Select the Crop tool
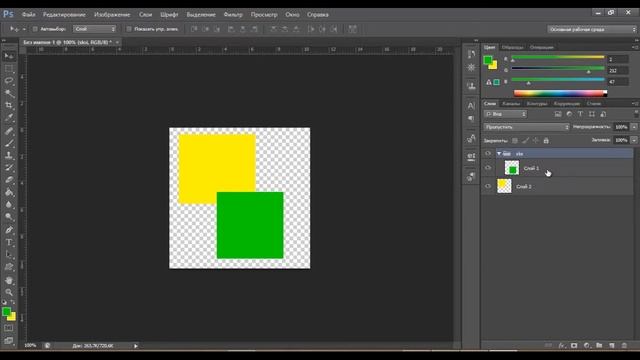Viewport: 640px width, 360px height. (x=9, y=105)
